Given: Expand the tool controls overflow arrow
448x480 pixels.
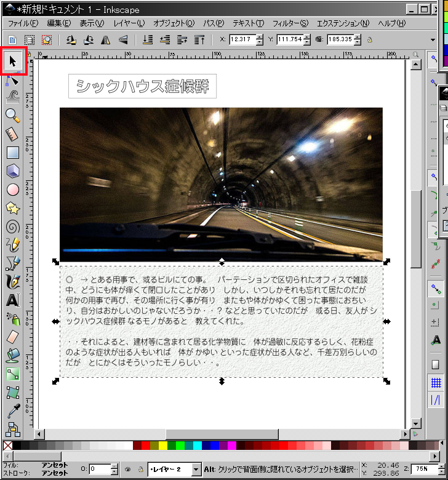Looking at the screenshot, I should (x=433, y=40).
